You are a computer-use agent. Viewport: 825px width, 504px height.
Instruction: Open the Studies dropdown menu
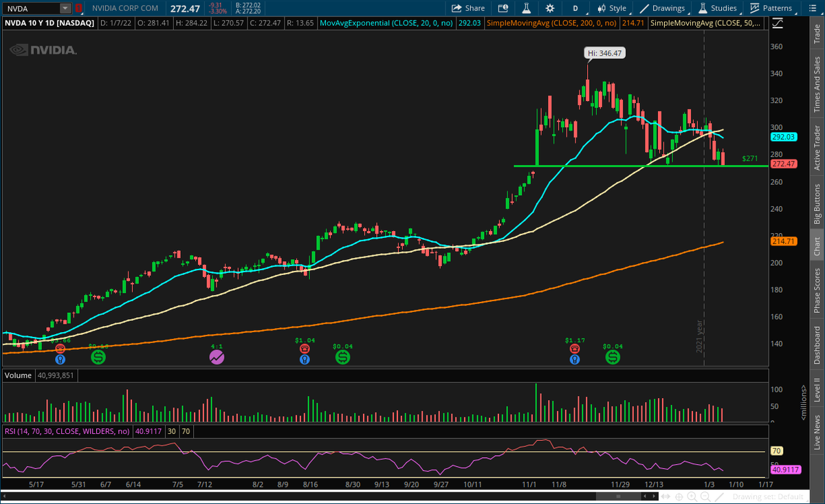pyautogui.click(x=718, y=8)
